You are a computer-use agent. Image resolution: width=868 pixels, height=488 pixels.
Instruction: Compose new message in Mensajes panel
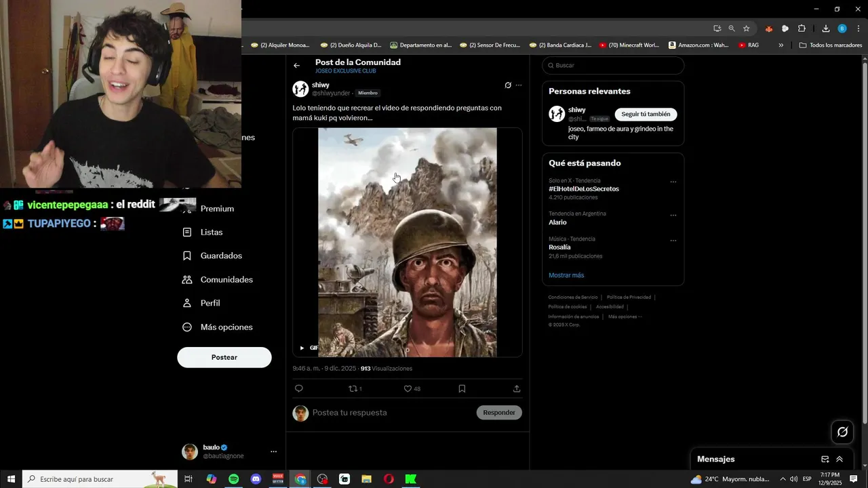tap(825, 459)
